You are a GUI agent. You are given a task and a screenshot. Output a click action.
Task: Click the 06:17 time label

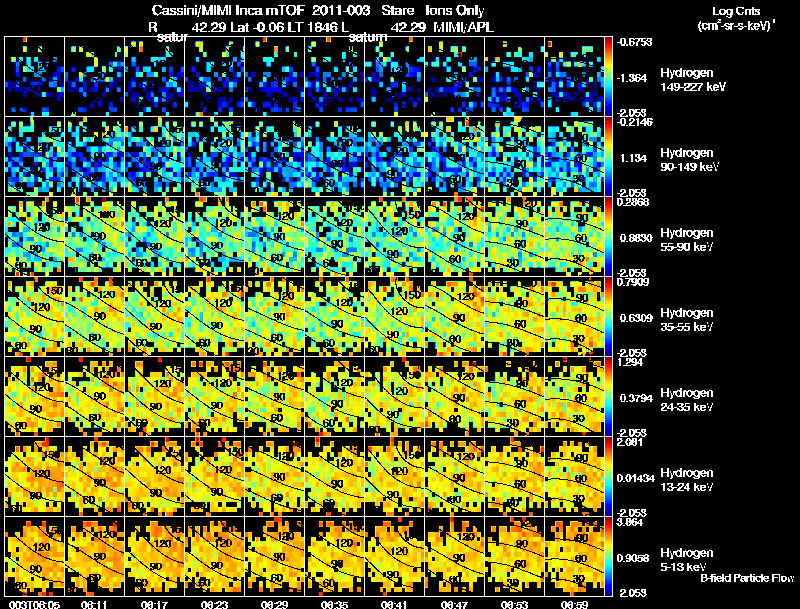coord(154,604)
